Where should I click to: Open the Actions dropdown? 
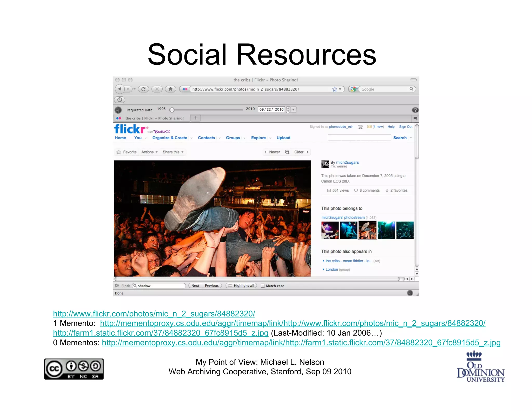(149, 152)
